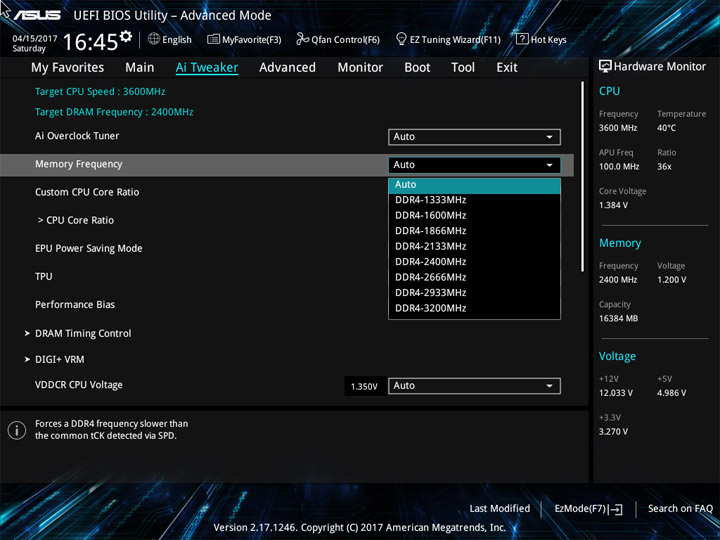Select the EPU Power Saving Mode row
The image size is (720, 540).
pyautogui.click(x=287, y=248)
